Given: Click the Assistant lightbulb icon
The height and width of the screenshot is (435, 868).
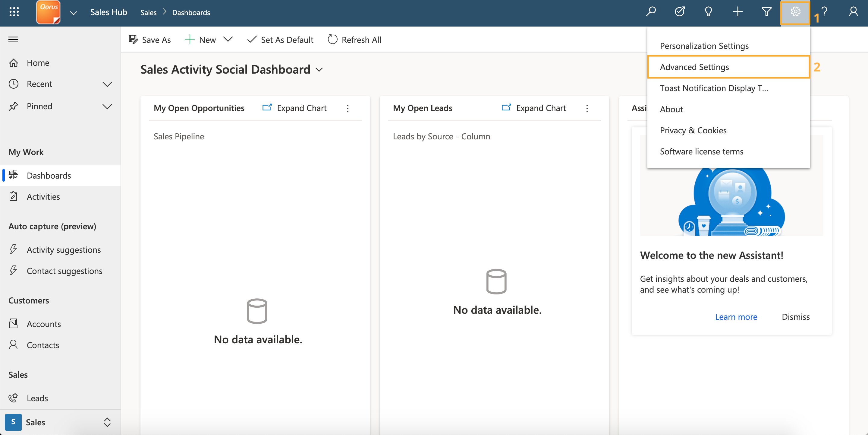Looking at the screenshot, I should 708,12.
